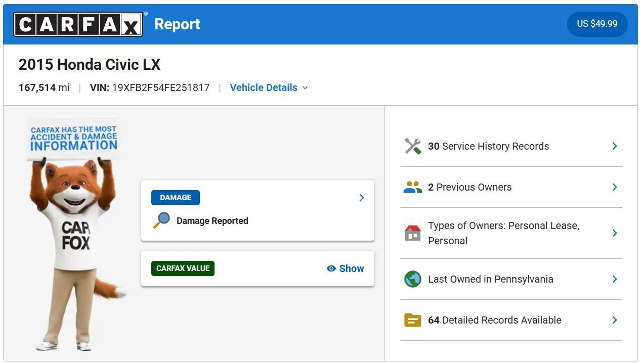640x364 pixels.
Task: Click the house types of owners icon
Action: pyautogui.click(x=413, y=233)
